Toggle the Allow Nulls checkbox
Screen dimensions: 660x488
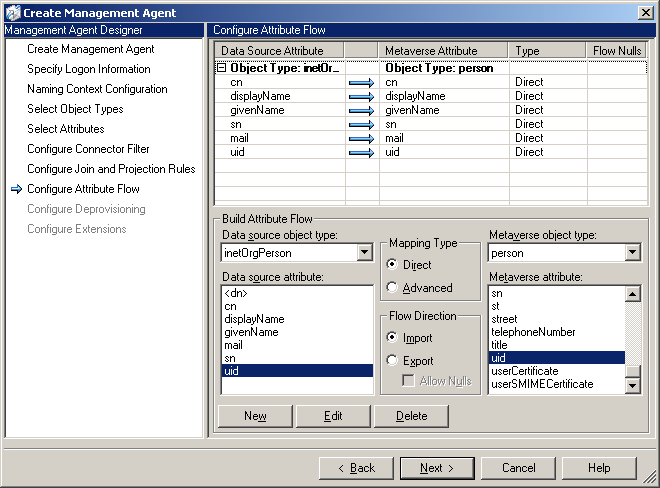[408, 381]
